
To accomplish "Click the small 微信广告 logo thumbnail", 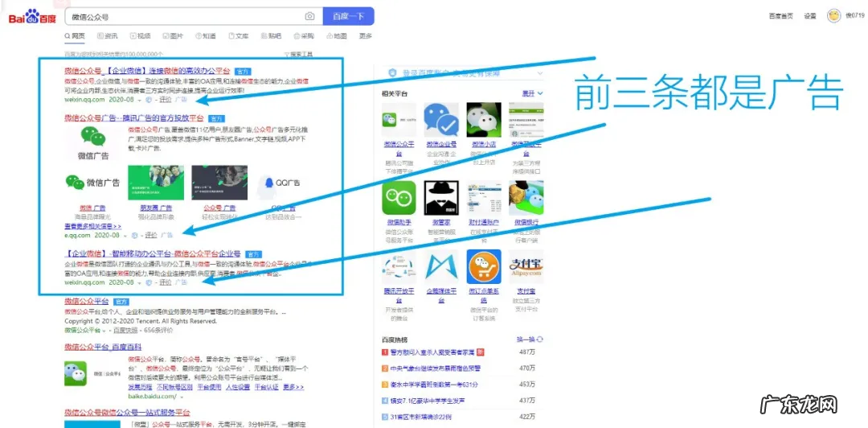I will [x=92, y=183].
